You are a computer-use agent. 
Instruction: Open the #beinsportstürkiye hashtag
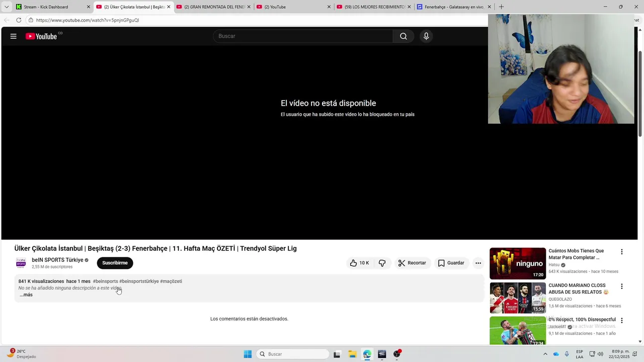[139, 281]
